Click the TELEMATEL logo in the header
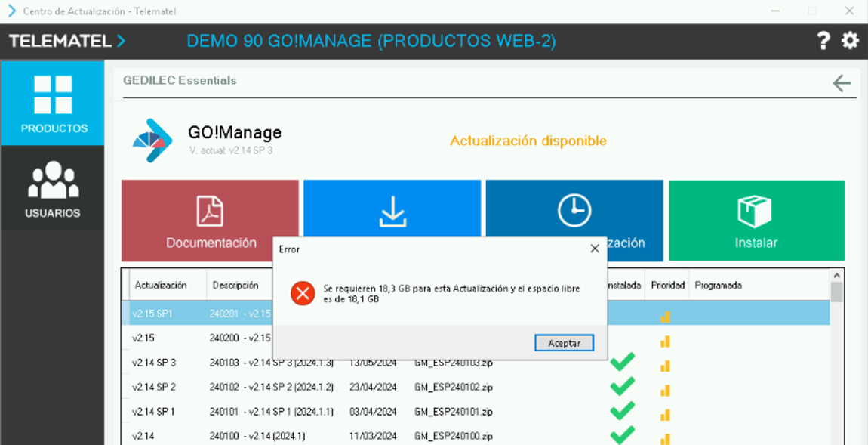Screen dimensions: 868x445 67,41
